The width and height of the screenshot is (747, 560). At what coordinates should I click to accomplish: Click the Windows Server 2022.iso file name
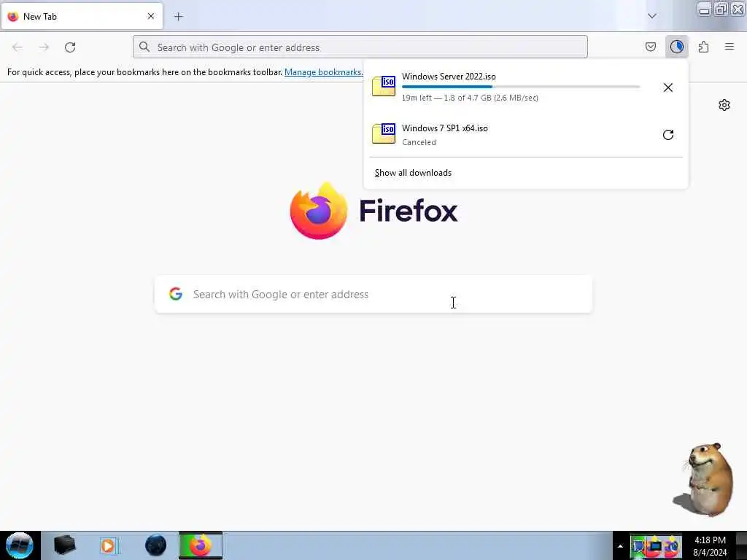[449, 76]
